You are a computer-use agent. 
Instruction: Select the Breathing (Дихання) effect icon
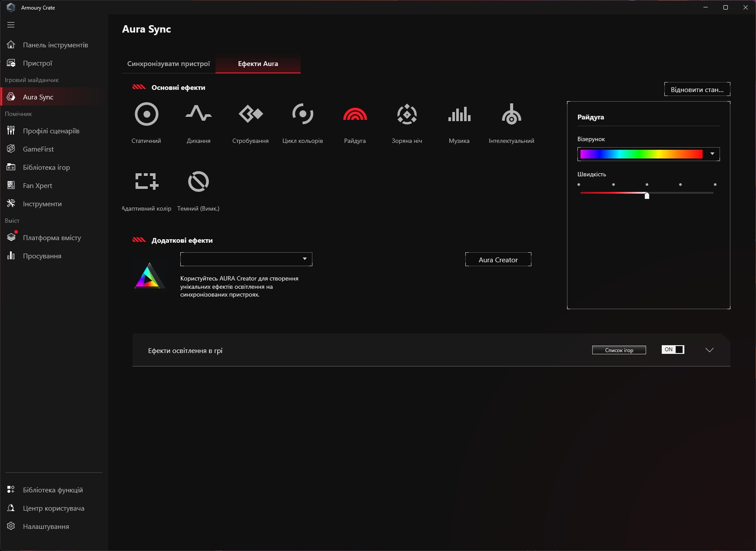[199, 114]
